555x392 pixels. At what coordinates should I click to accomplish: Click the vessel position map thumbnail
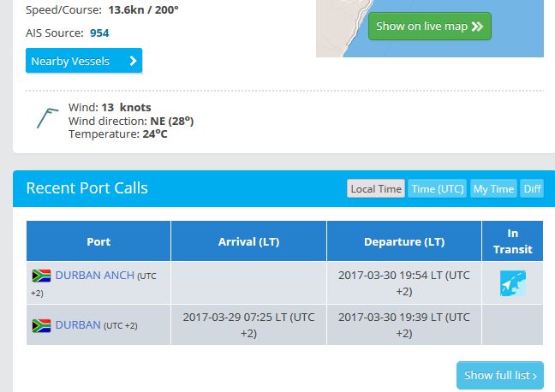430,28
